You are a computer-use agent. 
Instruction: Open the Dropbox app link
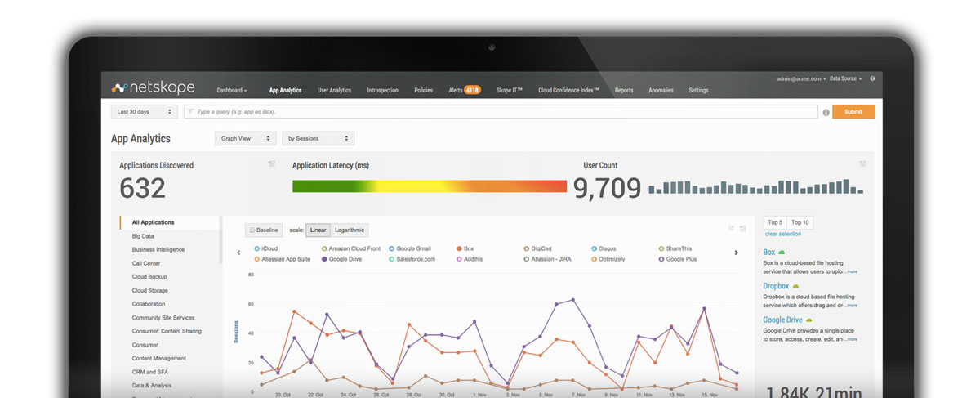(776, 286)
